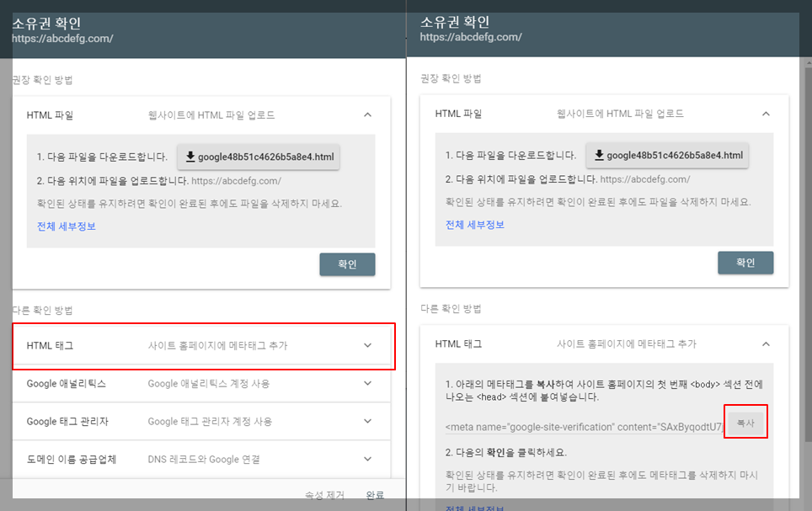This screenshot has width=812, height=511.
Task: Select the 도메인 이름 공급업체 method row
Action: click(x=202, y=458)
